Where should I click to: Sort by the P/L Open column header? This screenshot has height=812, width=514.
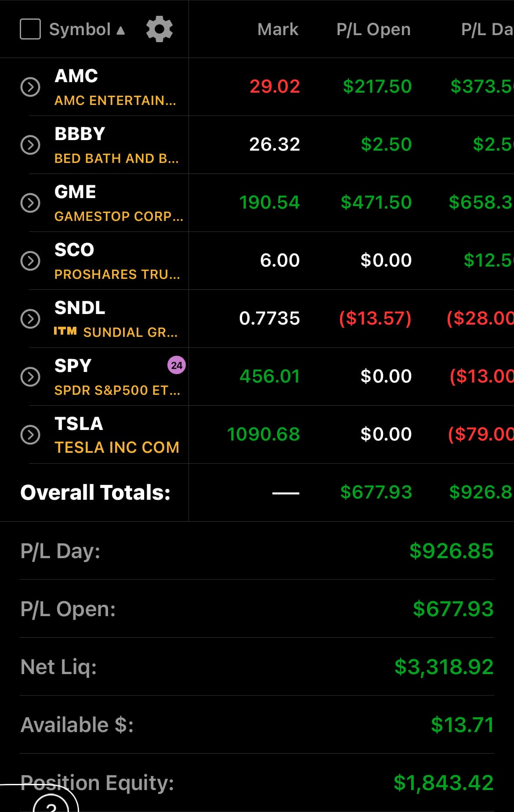click(373, 29)
